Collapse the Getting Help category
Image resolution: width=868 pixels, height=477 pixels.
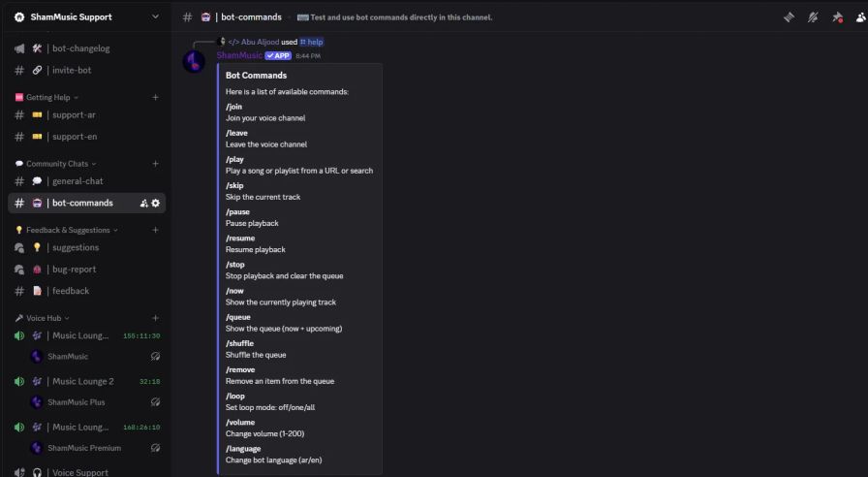[x=47, y=97]
